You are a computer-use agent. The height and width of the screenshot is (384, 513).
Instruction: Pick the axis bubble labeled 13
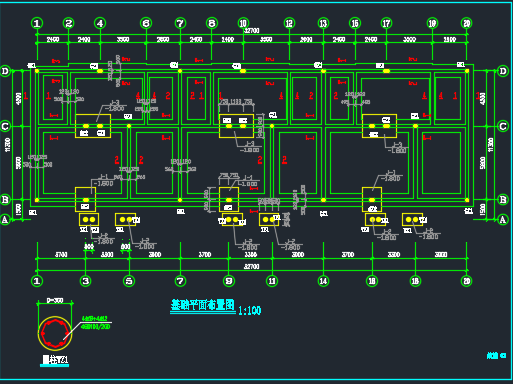tap(323, 23)
